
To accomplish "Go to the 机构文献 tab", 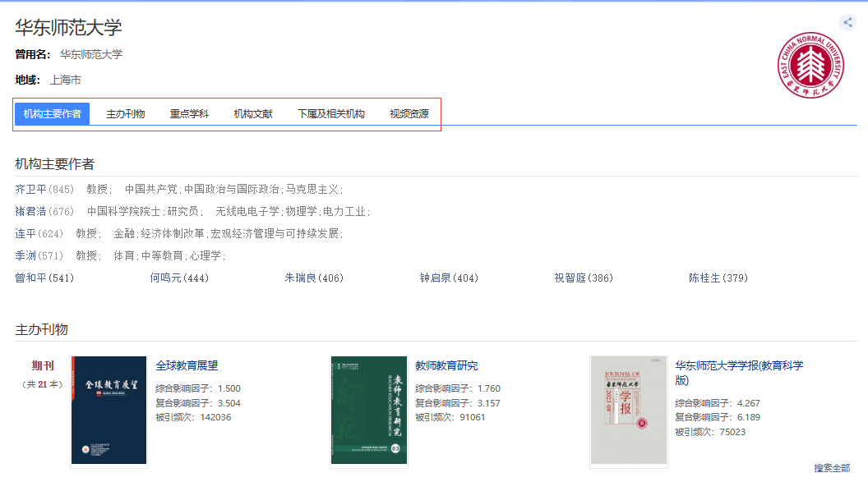I will click(253, 114).
